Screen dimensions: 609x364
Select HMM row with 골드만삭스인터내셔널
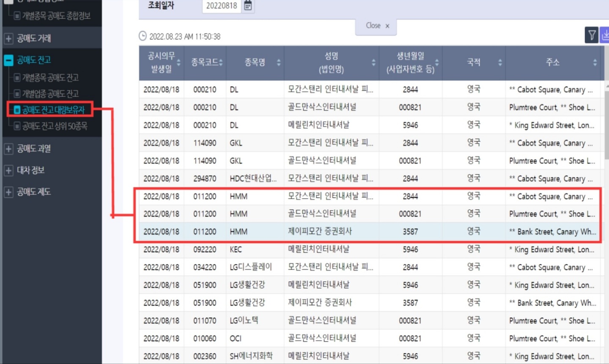click(x=369, y=214)
